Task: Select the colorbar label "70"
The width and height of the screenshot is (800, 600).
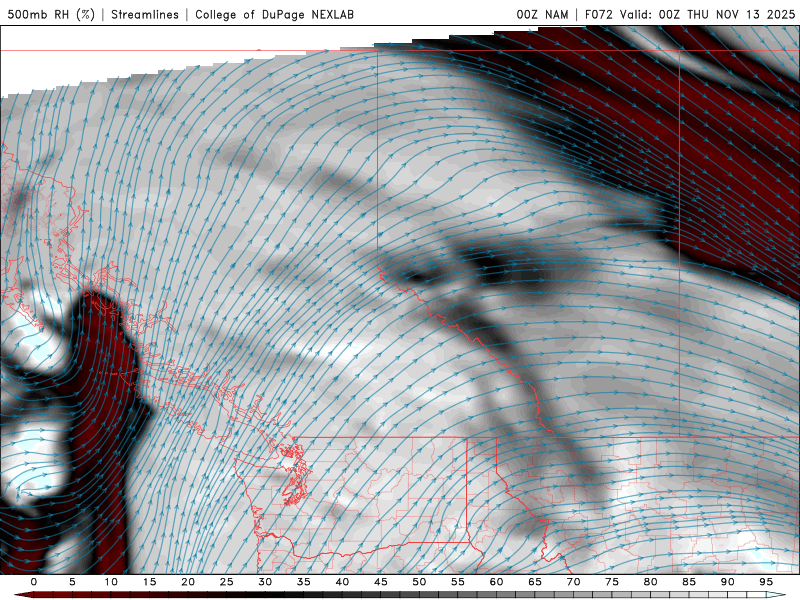Action: coord(573,582)
